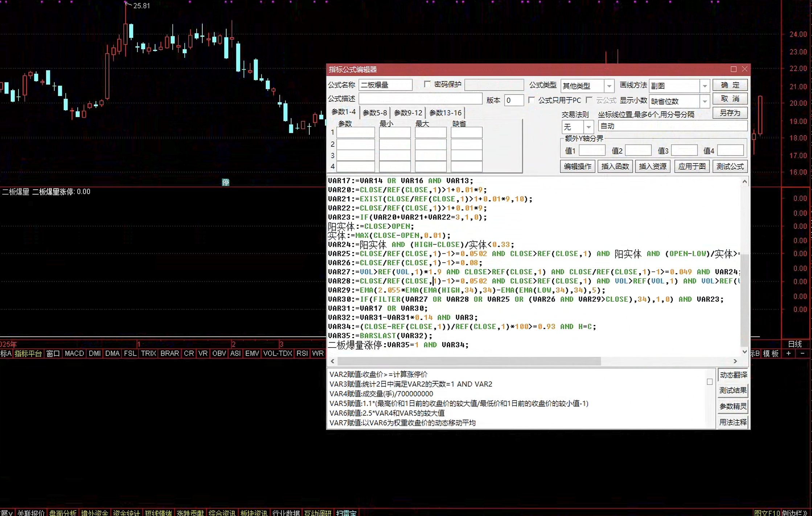The image size is (812, 516).
Task: Click the minus zoom icon beside 模板
Action: click(x=802, y=353)
